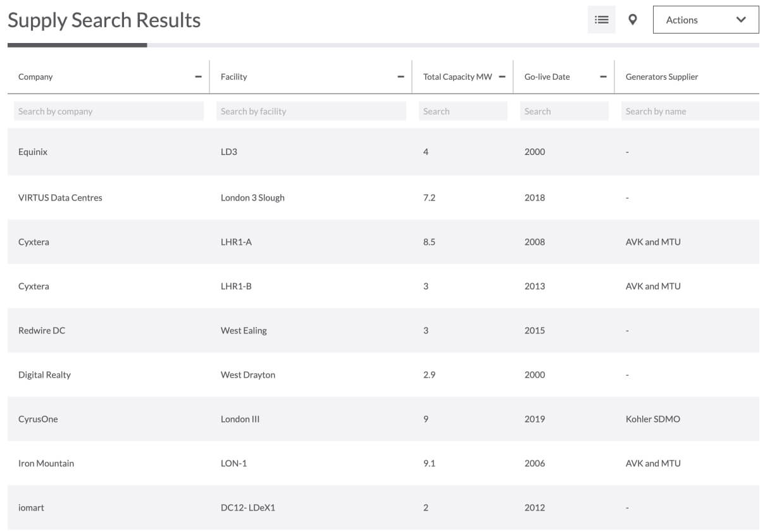Click the progress bar below the title
This screenshot has width=765, height=532.
coord(383,45)
